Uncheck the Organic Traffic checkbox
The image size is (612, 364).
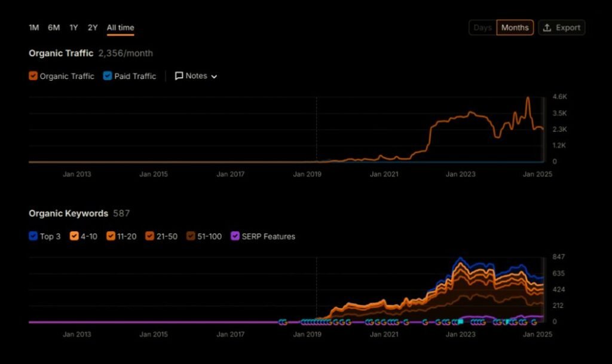pos(33,76)
